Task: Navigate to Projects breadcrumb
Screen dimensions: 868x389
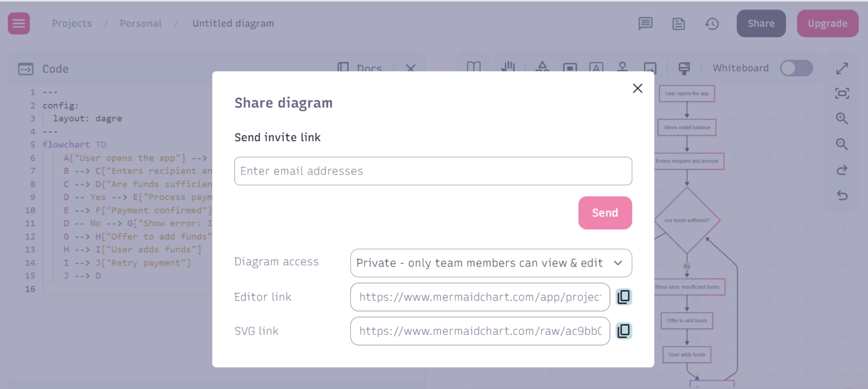Action: [72, 23]
